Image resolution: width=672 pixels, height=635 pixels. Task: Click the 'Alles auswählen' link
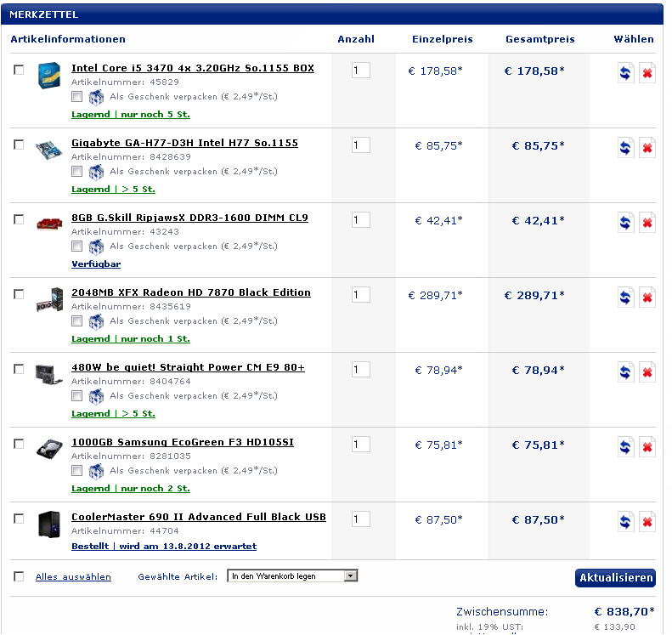tap(73, 576)
